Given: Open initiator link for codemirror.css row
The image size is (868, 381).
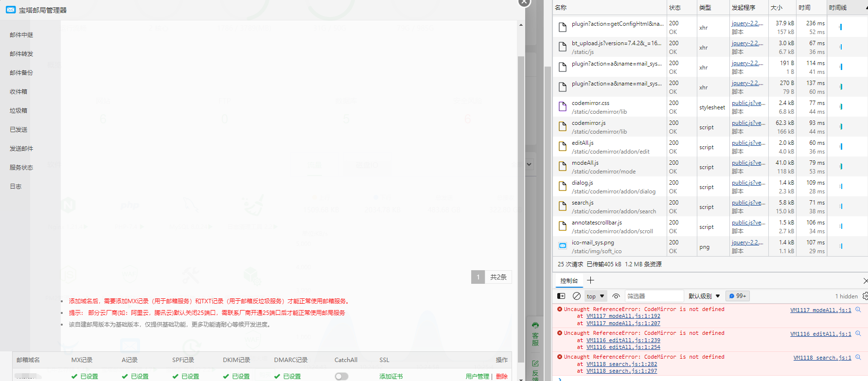Looking at the screenshot, I should [x=748, y=103].
